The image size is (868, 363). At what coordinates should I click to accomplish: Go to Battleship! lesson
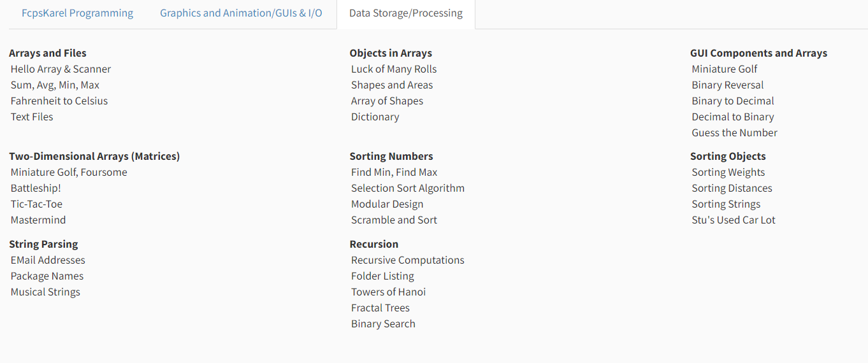(x=36, y=188)
